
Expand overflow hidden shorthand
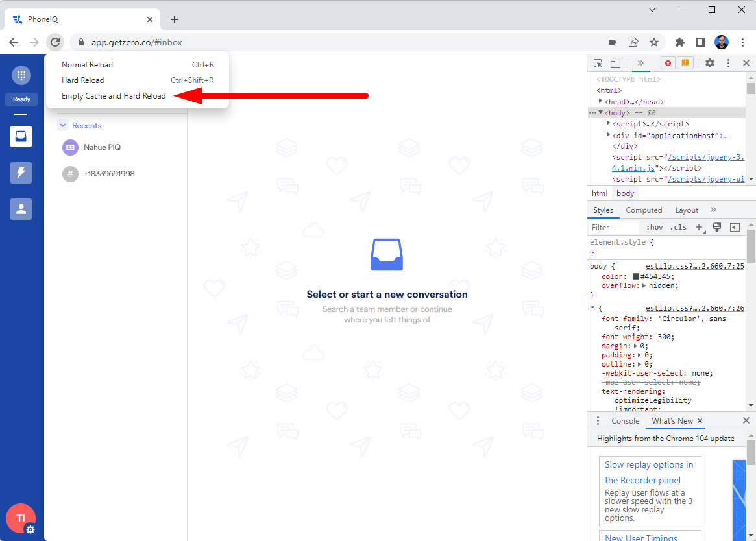coord(644,285)
